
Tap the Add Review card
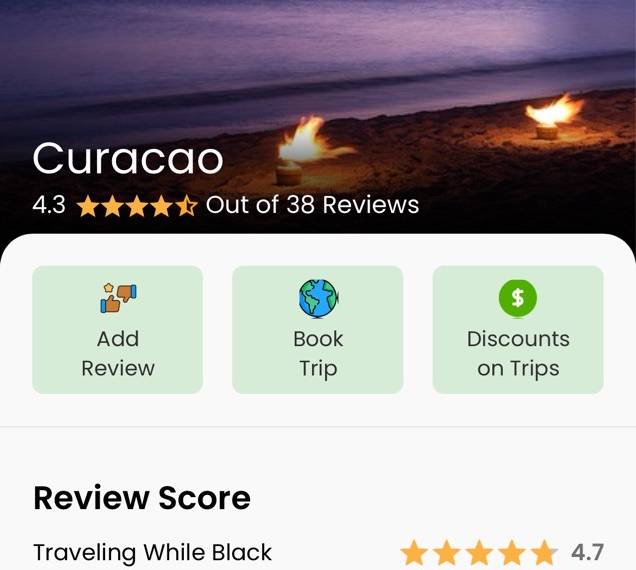point(118,329)
